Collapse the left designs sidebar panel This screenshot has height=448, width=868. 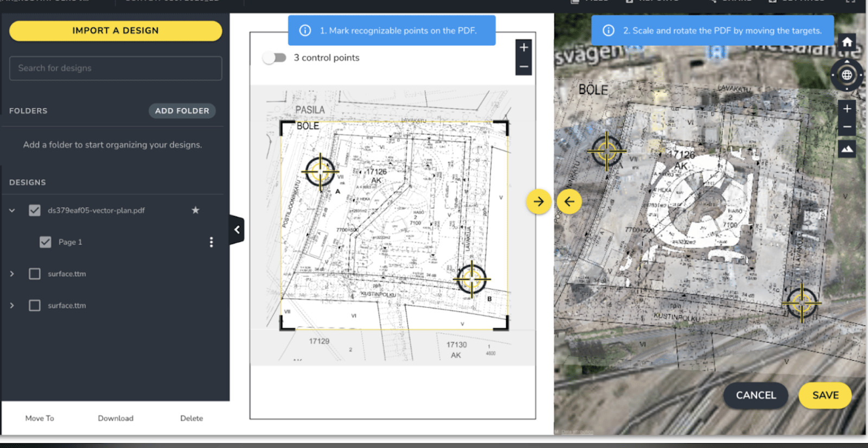pyautogui.click(x=237, y=230)
